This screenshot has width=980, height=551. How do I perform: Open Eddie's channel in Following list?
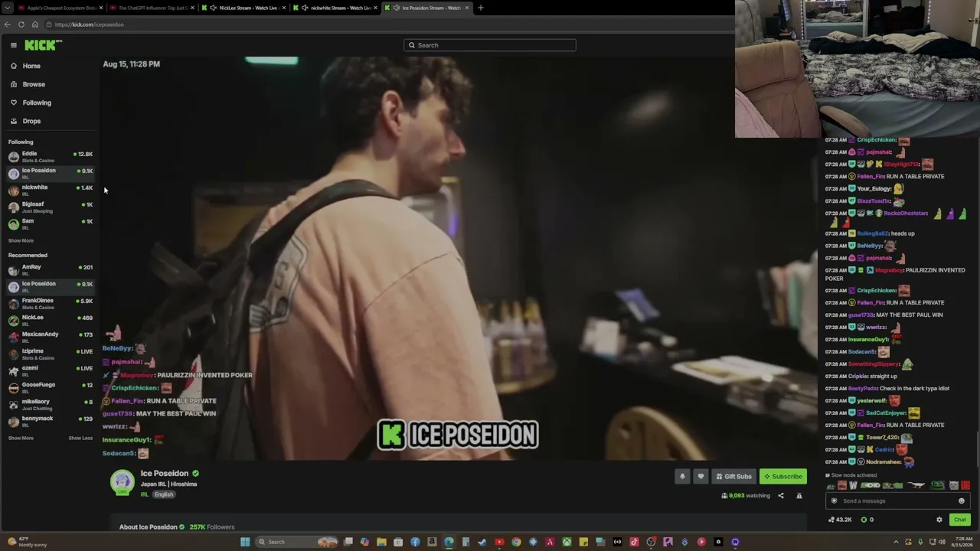coord(50,157)
